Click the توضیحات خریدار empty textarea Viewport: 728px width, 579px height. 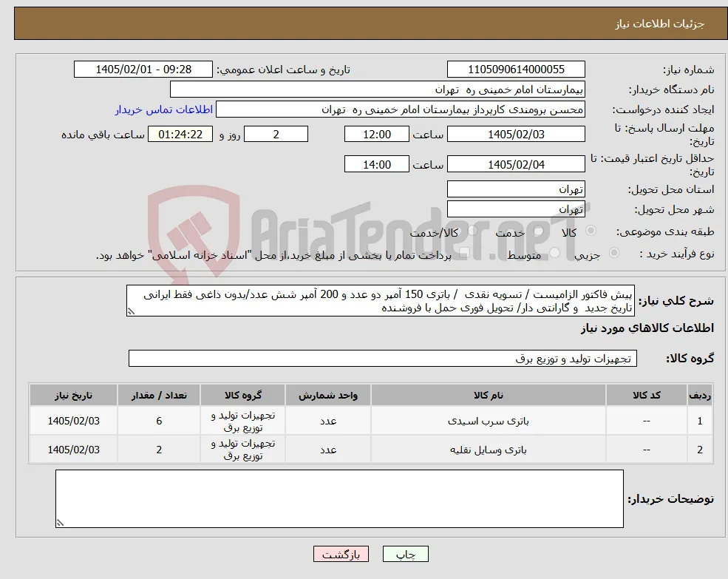pyautogui.click(x=339, y=498)
